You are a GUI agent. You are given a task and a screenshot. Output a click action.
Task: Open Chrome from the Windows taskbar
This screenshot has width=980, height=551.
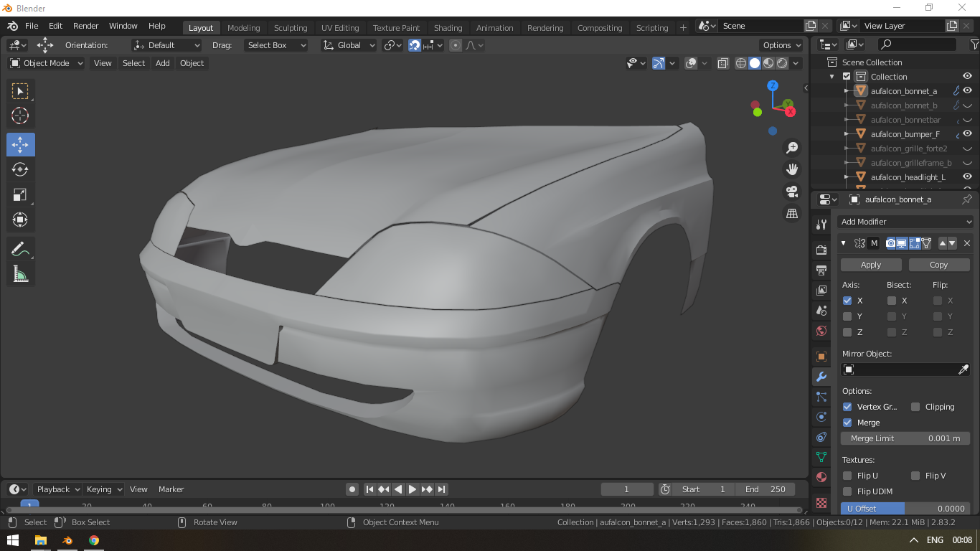tap(94, 540)
